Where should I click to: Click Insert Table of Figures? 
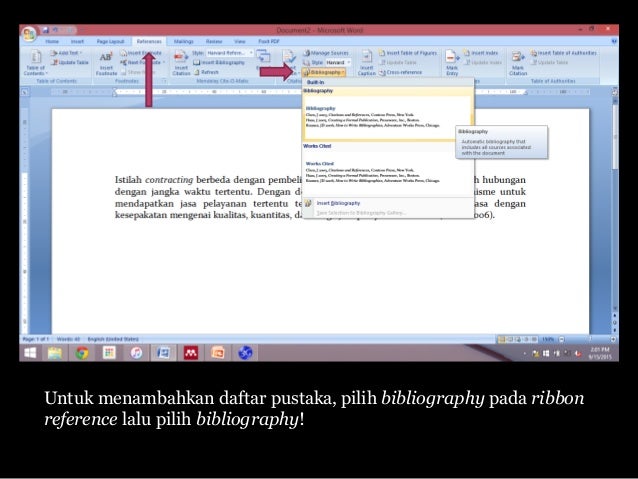(x=408, y=53)
